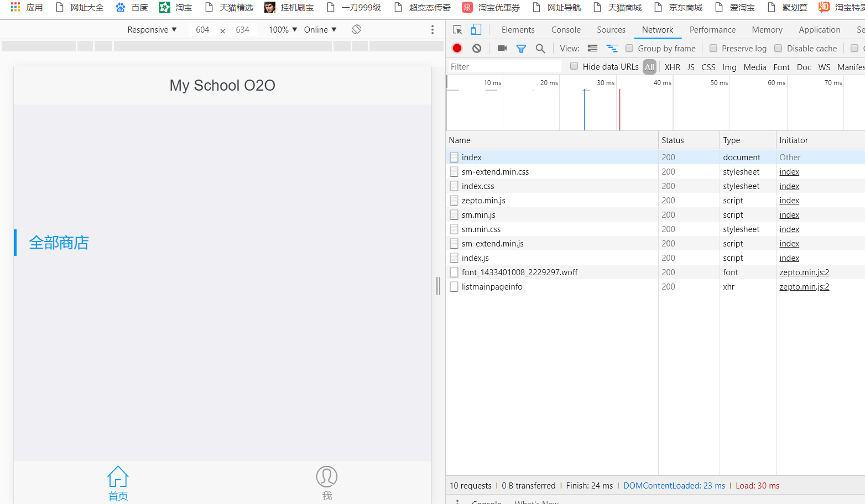Select the sm-extend.min.js request

click(x=655, y=244)
